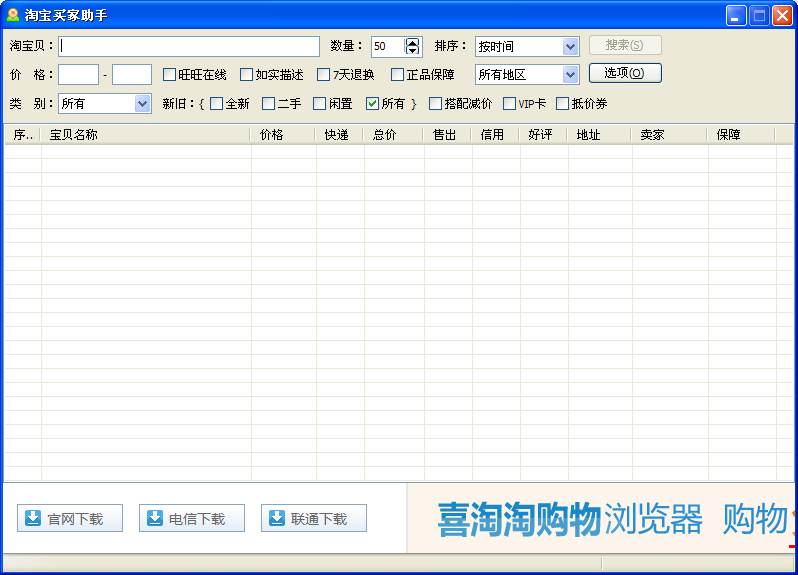Open the 类别 dropdown showing 所有
Viewport: 798px width, 575px height.
pyautogui.click(x=105, y=104)
